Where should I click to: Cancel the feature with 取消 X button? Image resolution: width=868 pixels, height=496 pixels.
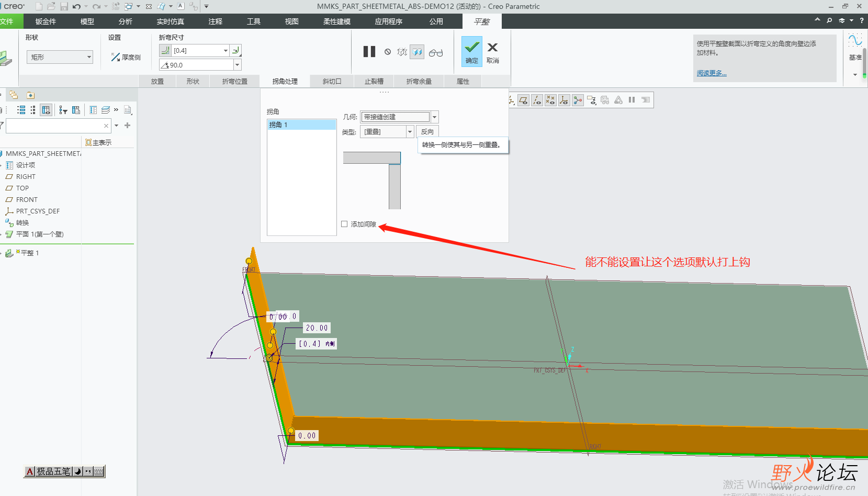[493, 53]
